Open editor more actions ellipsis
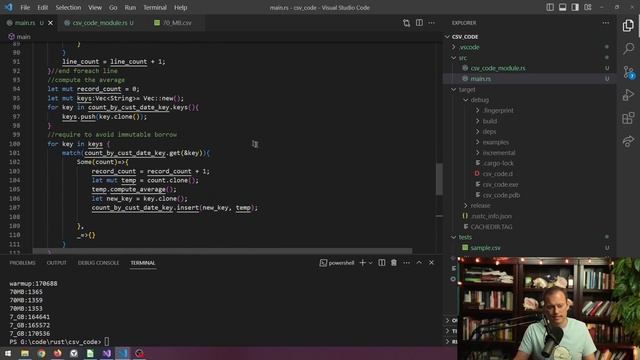 (x=431, y=23)
